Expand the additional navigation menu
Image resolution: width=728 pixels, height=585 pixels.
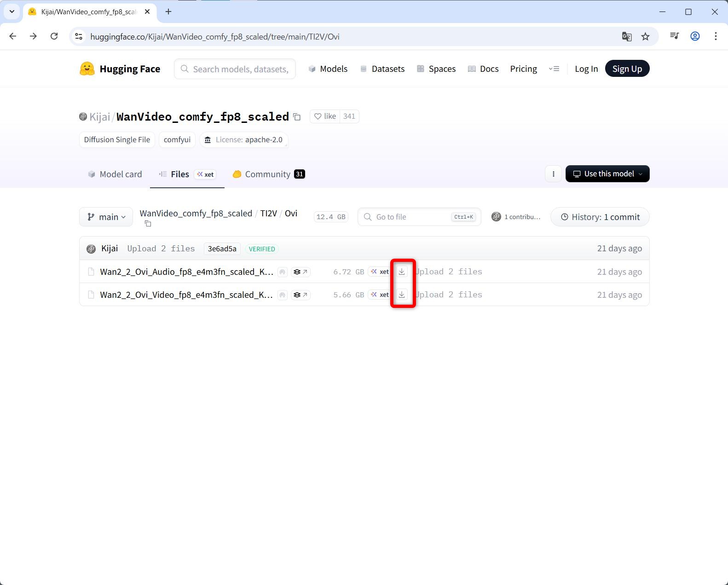tap(554, 69)
